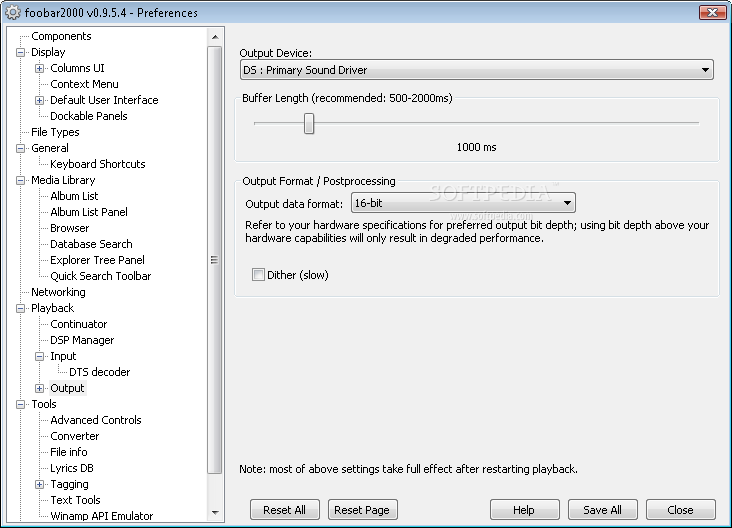
Task: Enable the Dither (slow) checkbox
Action: (258, 275)
